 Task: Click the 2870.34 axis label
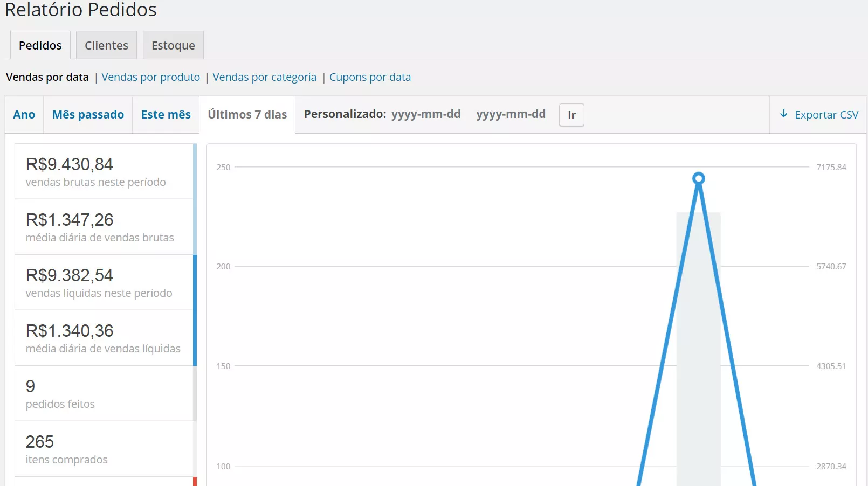coord(831,466)
